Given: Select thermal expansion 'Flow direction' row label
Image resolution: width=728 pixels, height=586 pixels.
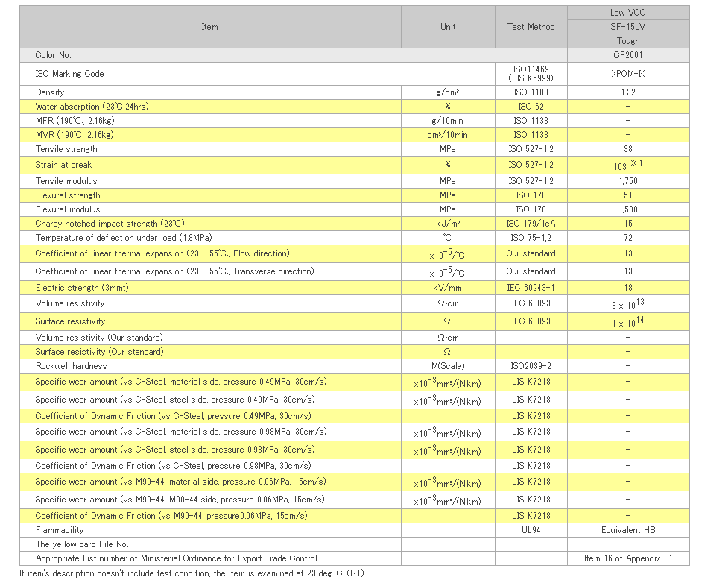Looking at the screenshot, I should [162, 253].
